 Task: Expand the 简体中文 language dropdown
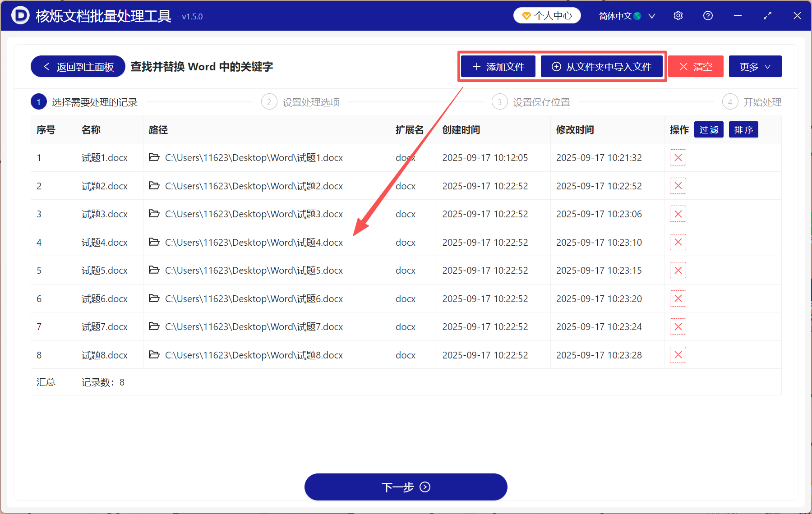coord(651,15)
